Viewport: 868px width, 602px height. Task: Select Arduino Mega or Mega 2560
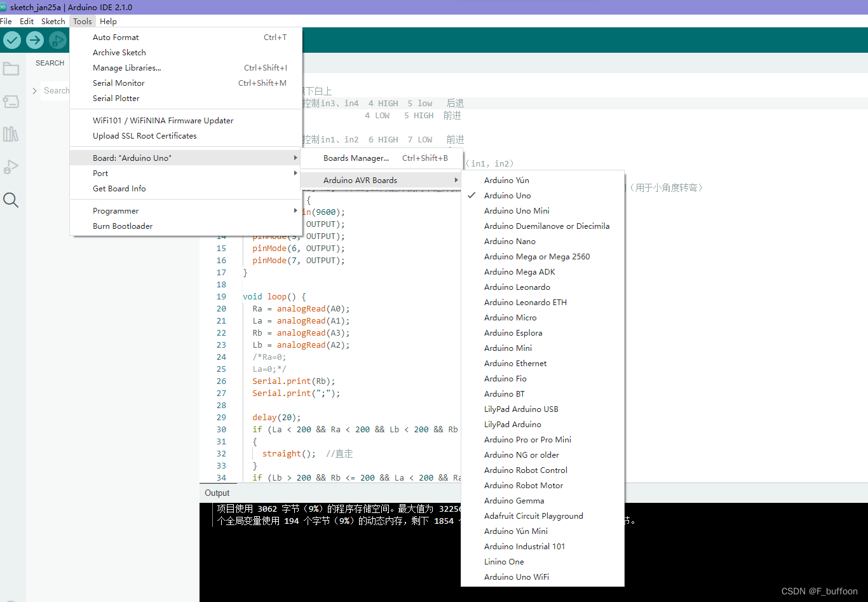(543, 256)
